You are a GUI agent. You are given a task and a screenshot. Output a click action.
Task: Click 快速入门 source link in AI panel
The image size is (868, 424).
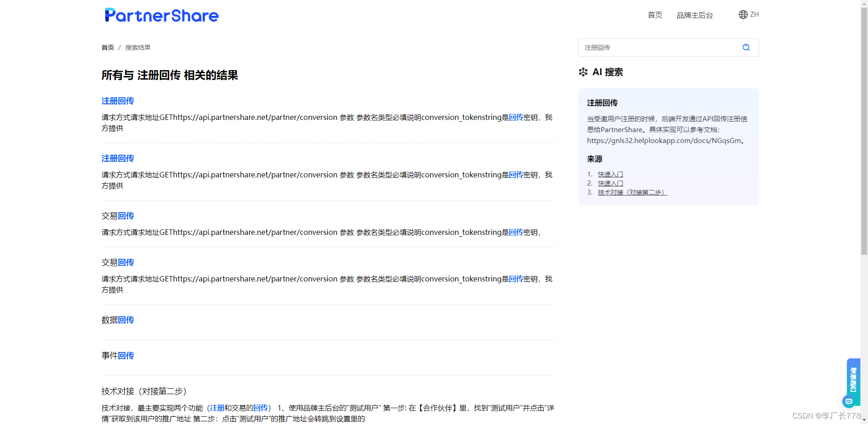point(610,174)
